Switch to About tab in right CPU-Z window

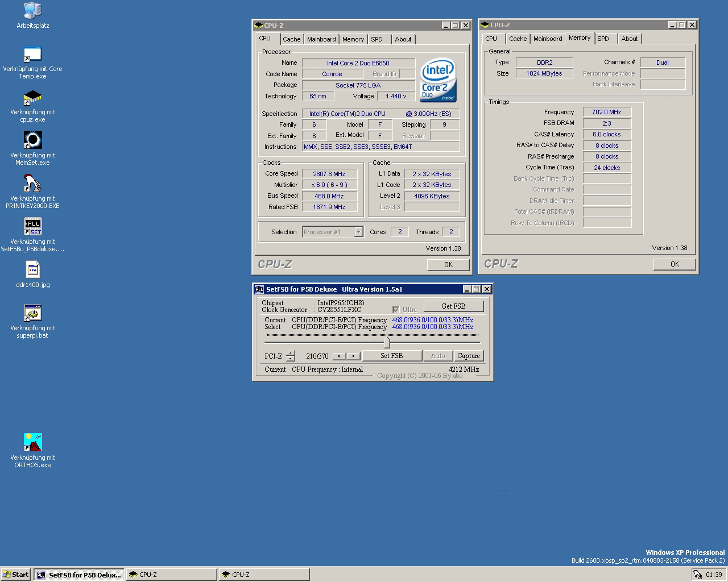[630, 39]
